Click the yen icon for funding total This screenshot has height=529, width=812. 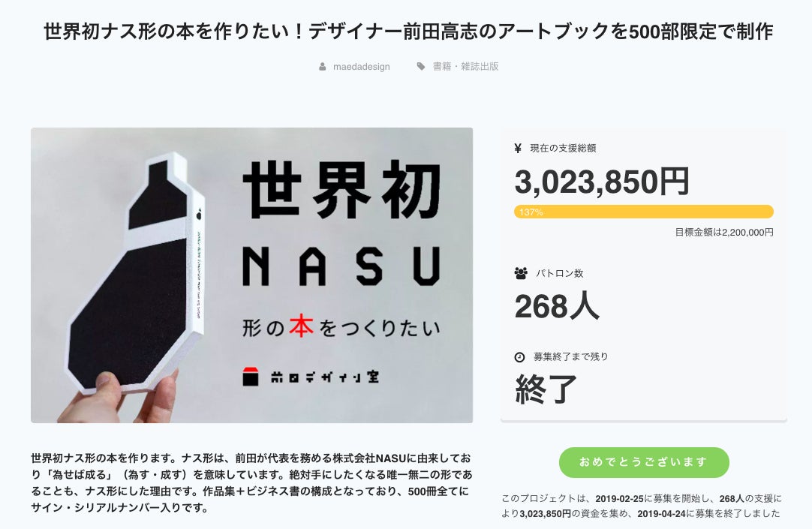coord(518,149)
